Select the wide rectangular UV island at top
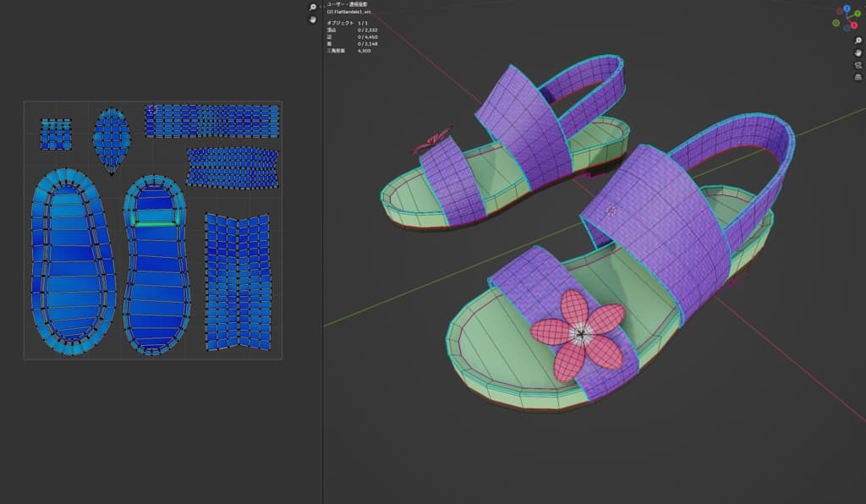This screenshot has width=866, height=504. coord(211,121)
